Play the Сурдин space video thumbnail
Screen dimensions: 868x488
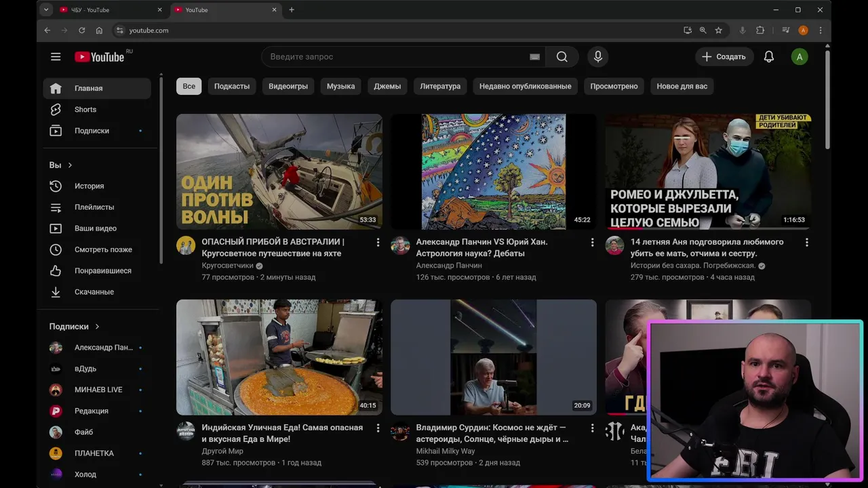pyautogui.click(x=494, y=357)
